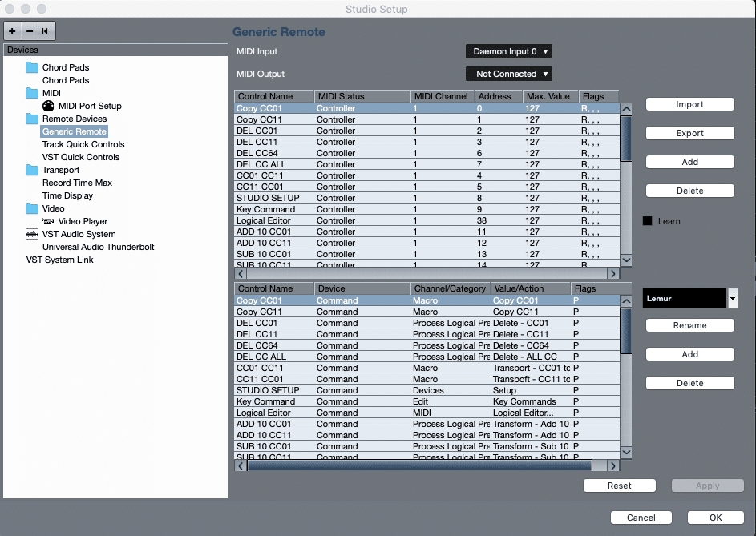The height and width of the screenshot is (536, 756).
Task: Click right arrow of lower horizontal scrollbar
Action: pyautogui.click(x=612, y=466)
